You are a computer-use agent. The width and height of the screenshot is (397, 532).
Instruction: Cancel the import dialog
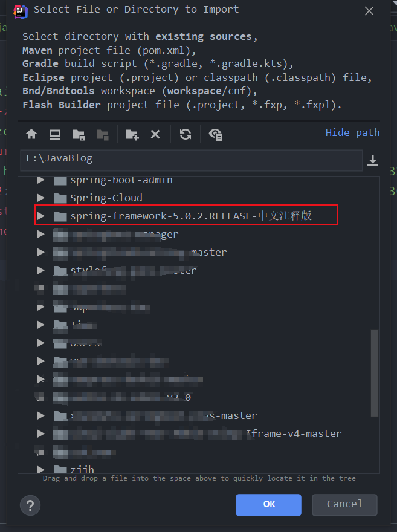[344, 505]
